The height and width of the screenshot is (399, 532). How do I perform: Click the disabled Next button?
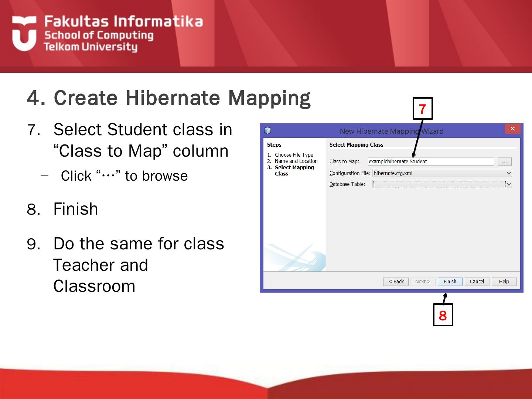tap(423, 282)
